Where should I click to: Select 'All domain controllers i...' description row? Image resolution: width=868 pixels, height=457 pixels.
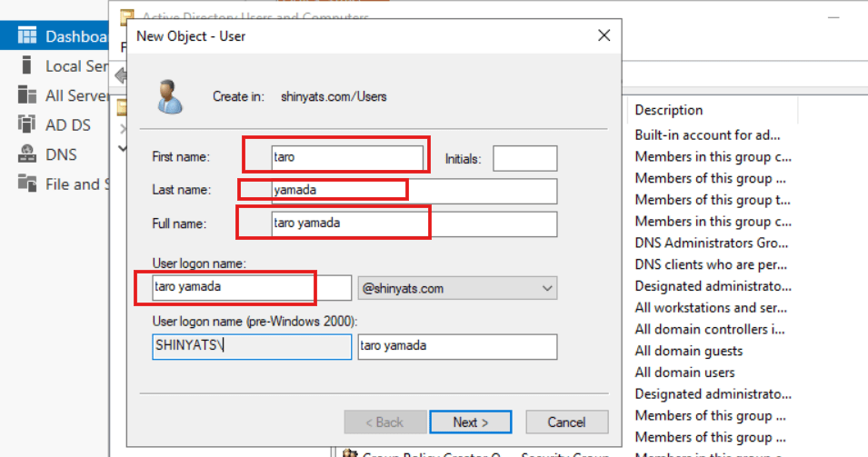(x=710, y=329)
